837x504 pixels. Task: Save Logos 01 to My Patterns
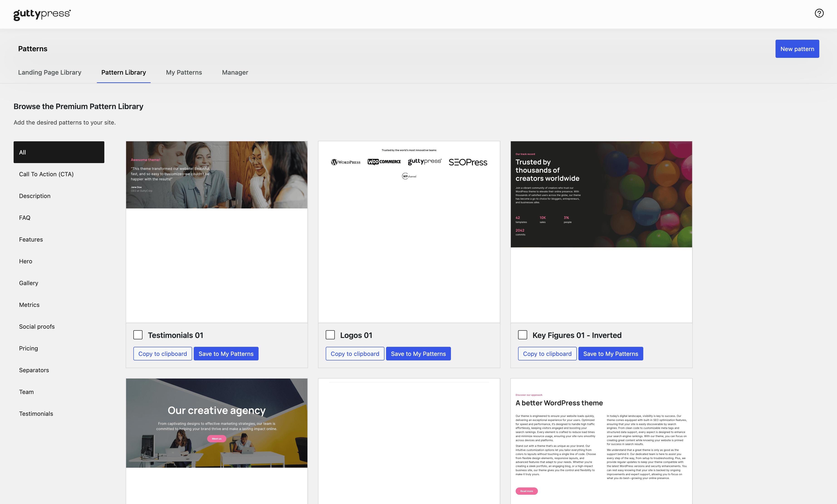[418, 354]
